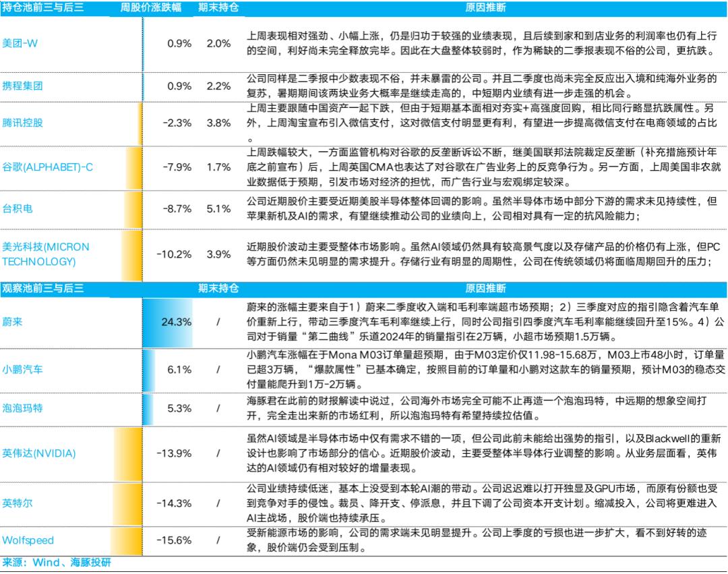
Task: Click the 携程集团 stock name
Action: (22, 86)
